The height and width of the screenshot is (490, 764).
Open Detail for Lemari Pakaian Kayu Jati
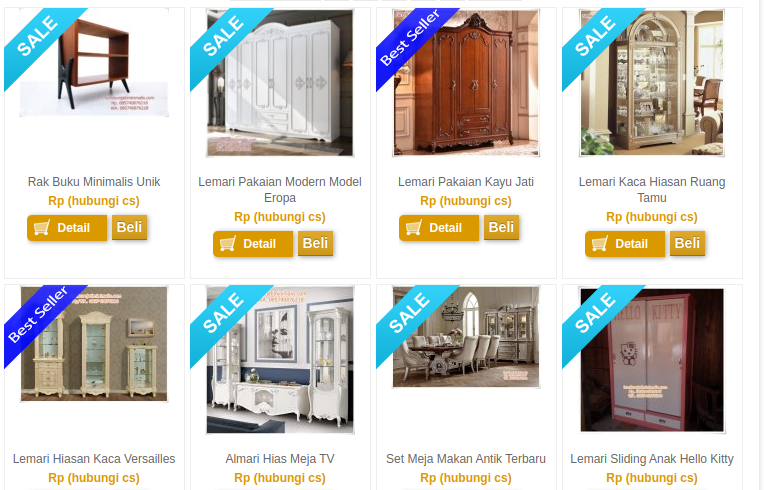[439, 227]
